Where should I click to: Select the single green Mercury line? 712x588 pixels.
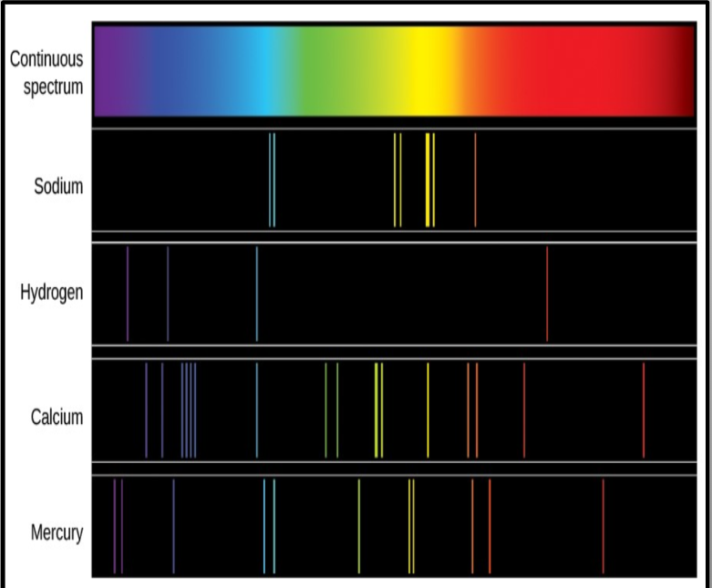click(x=359, y=526)
